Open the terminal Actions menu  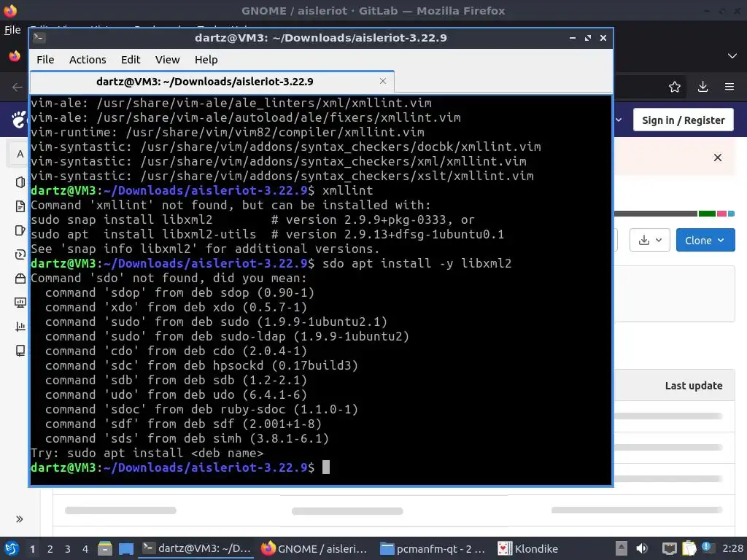point(88,60)
